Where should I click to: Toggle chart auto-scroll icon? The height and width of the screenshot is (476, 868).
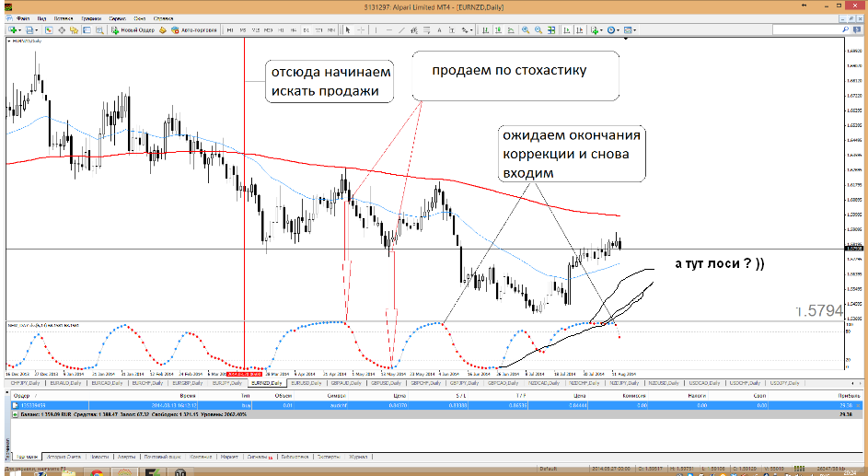(567, 29)
